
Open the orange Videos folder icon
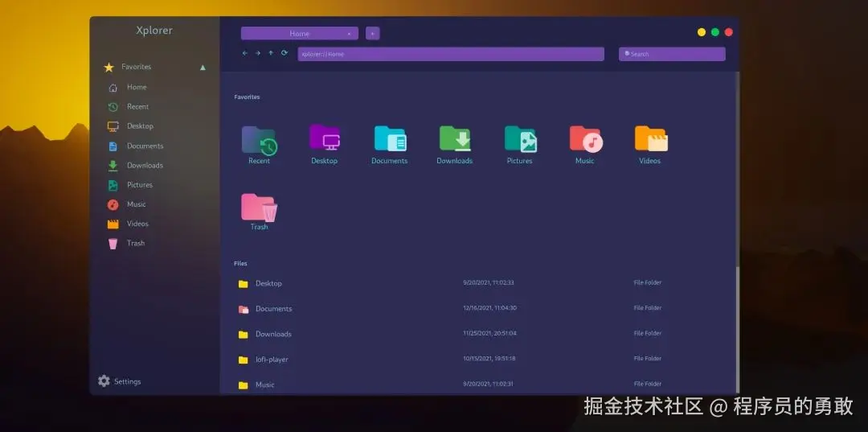[651, 138]
